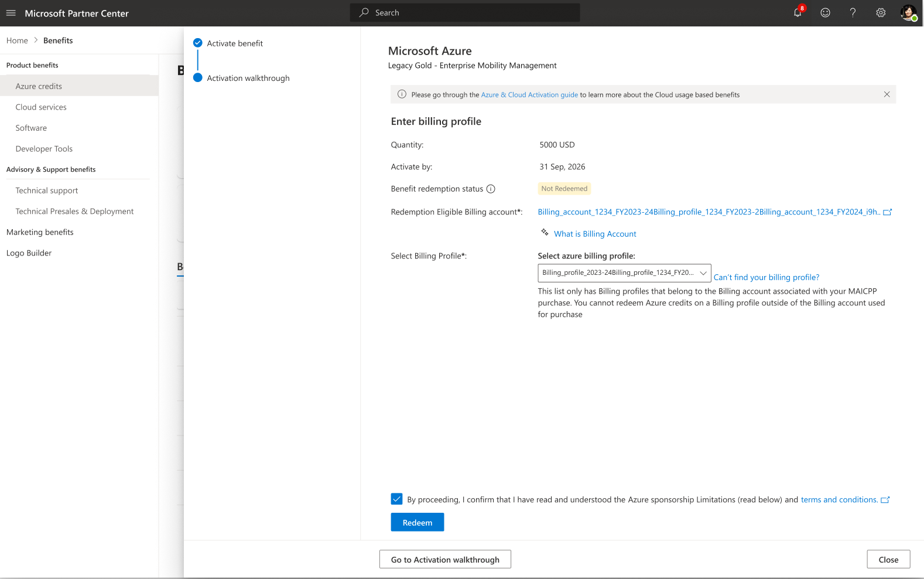
Task: Click the search magnifier icon
Action: (364, 12)
